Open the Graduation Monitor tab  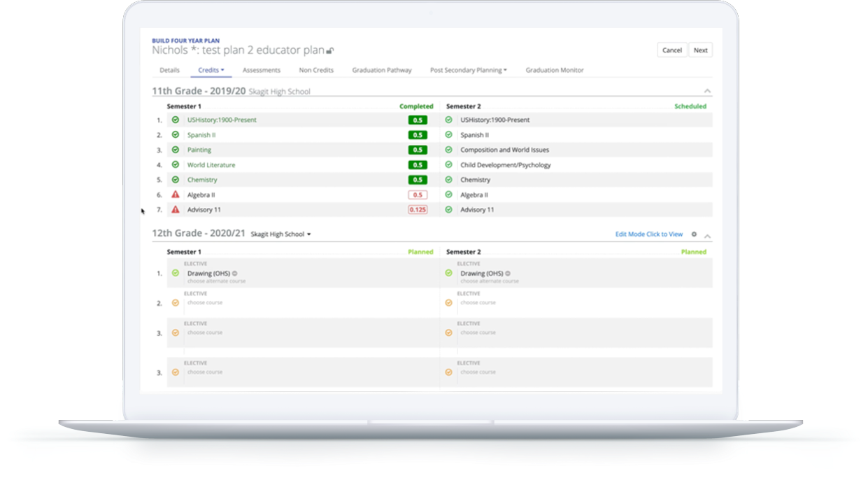pyautogui.click(x=554, y=70)
